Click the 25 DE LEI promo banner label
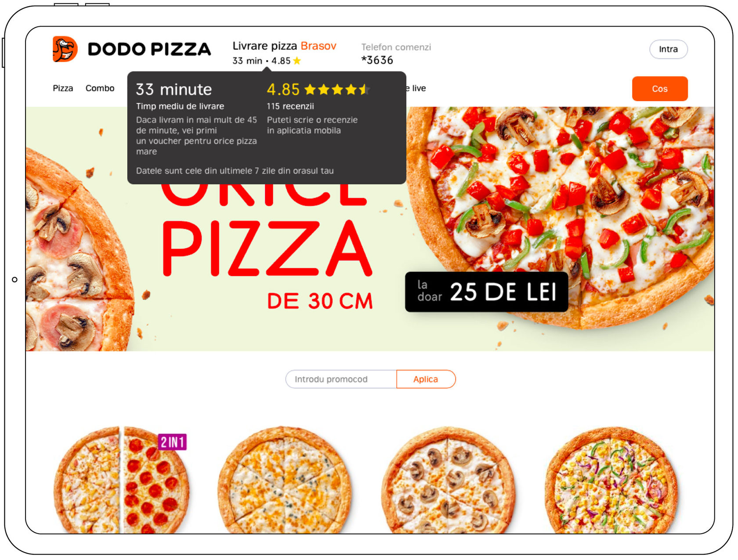This screenshot has width=738, height=560. tap(486, 292)
